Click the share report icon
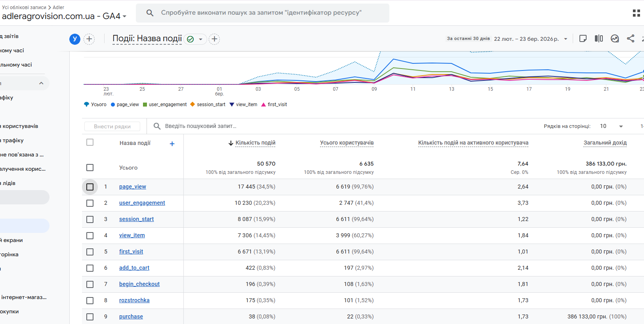The image size is (644, 324). tap(631, 38)
